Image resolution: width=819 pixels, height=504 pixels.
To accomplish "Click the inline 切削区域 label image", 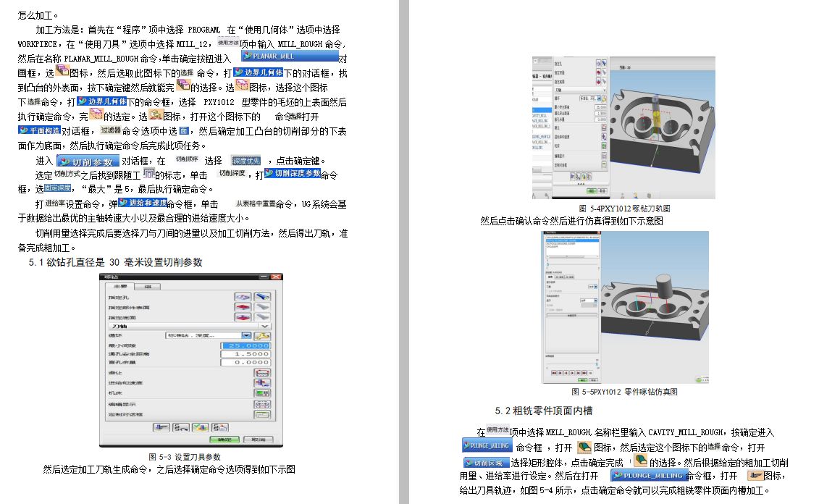I will tap(487, 463).
